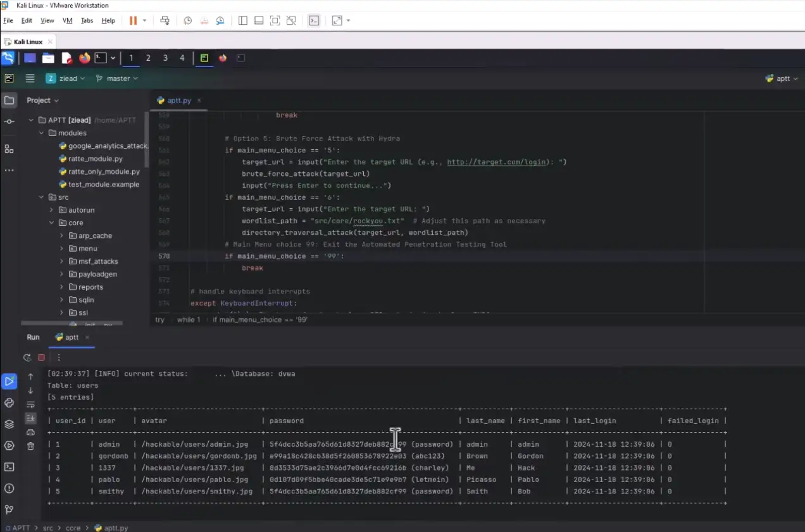Toggle soft-wrap in the Run console
805x532 pixels.
(31, 404)
